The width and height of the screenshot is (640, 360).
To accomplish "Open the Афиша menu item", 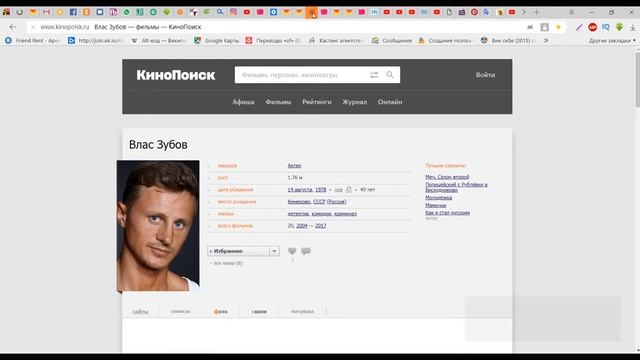I will [x=243, y=102].
